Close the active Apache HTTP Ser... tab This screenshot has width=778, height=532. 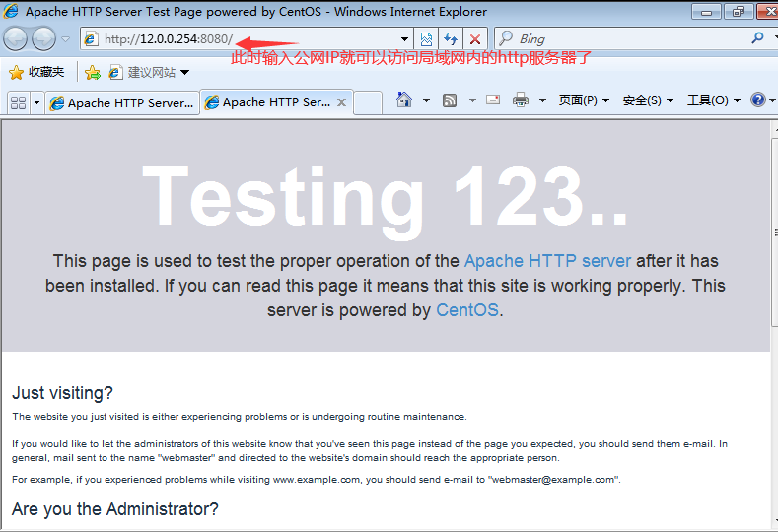[341, 102]
